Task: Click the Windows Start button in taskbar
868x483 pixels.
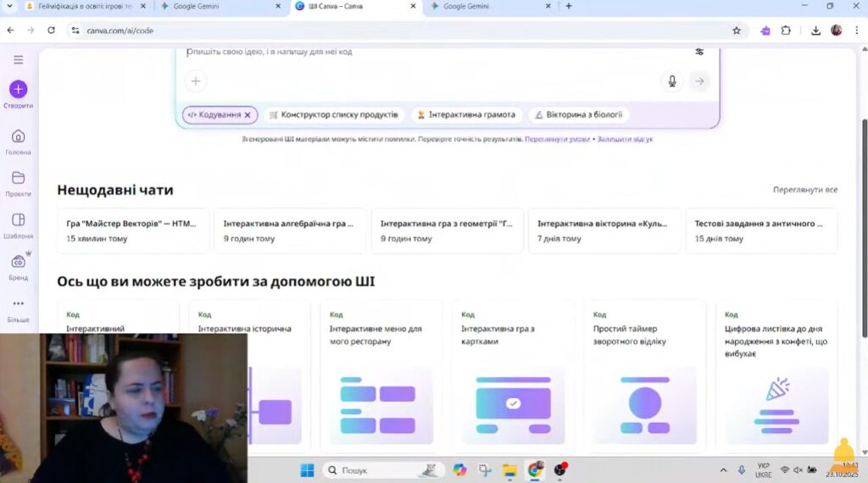Action: coord(307,469)
